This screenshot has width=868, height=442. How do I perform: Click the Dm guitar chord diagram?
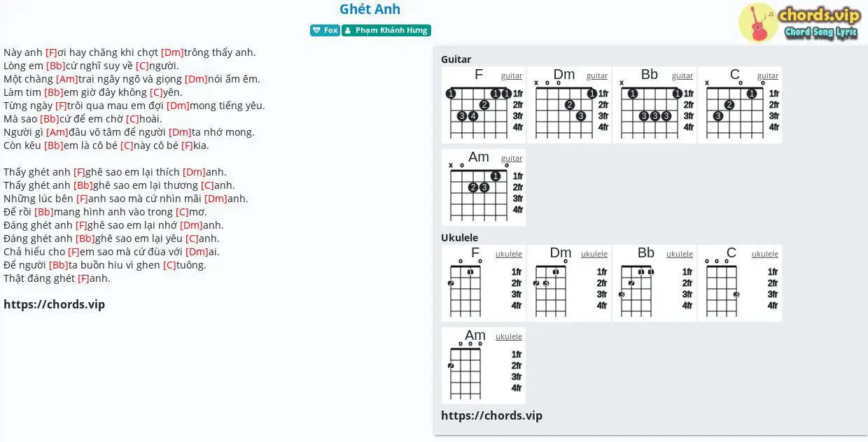point(569,105)
